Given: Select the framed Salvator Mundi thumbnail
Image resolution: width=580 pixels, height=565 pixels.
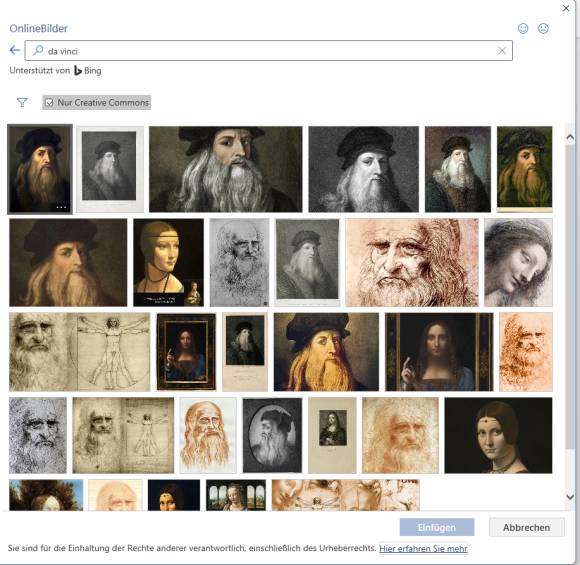Looking at the screenshot, I should click(x=186, y=352).
